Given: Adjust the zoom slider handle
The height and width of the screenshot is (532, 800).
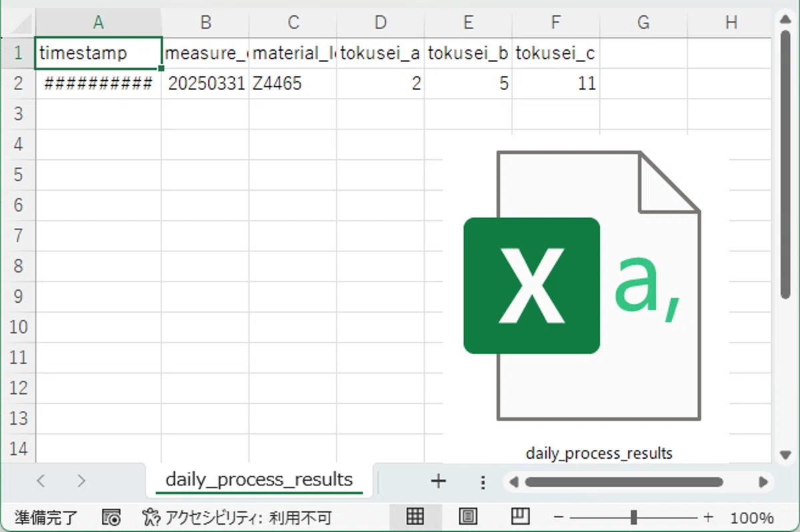Looking at the screenshot, I should tap(633, 517).
